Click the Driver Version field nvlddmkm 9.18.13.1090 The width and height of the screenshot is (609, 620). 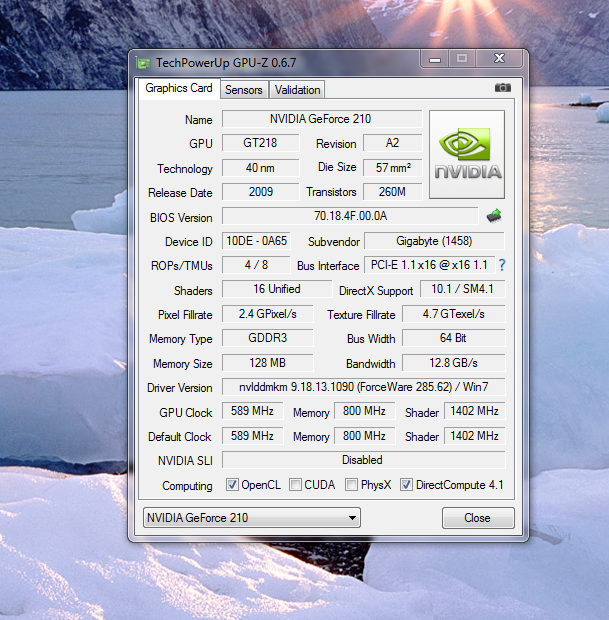pyautogui.click(x=363, y=387)
